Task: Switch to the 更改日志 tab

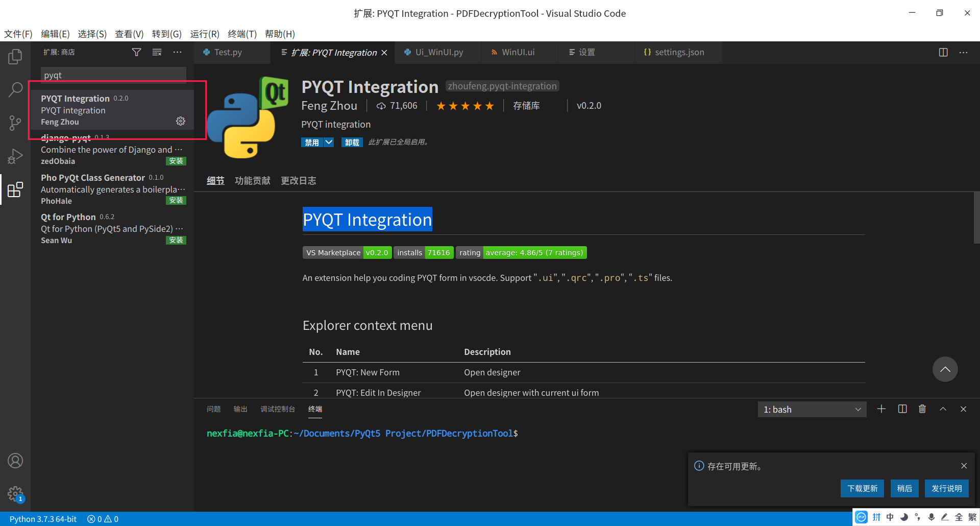Action: coord(298,180)
